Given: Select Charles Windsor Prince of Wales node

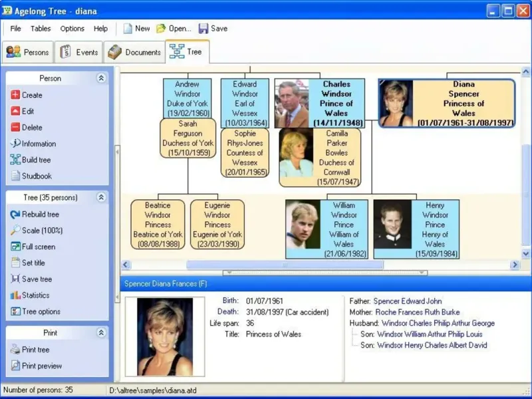Looking at the screenshot, I should 320,103.
